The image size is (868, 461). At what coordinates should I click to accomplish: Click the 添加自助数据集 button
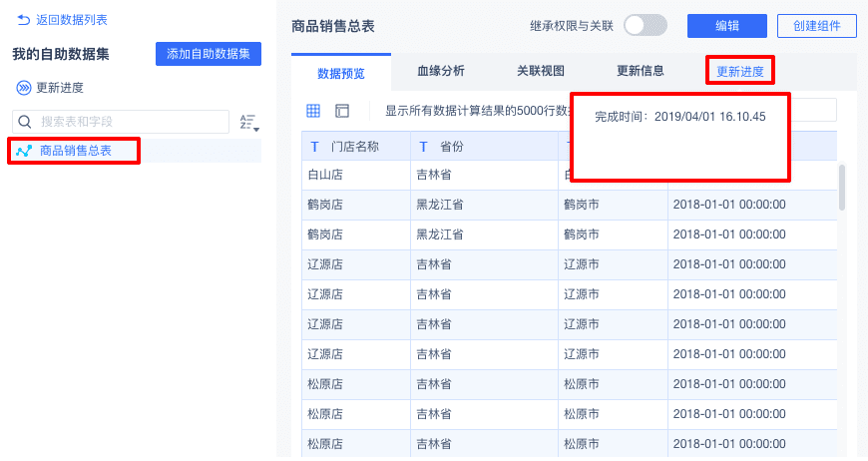(209, 54)
